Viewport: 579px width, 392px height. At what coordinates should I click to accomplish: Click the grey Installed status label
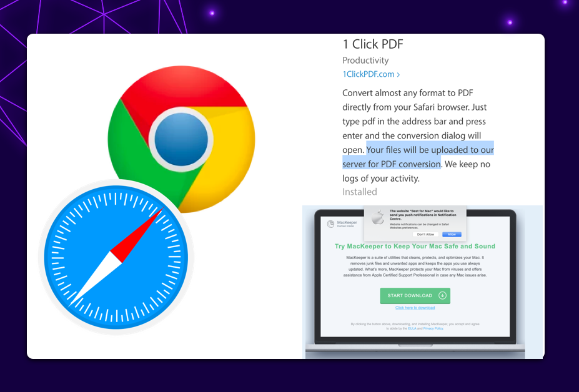[x=359, y=192]
